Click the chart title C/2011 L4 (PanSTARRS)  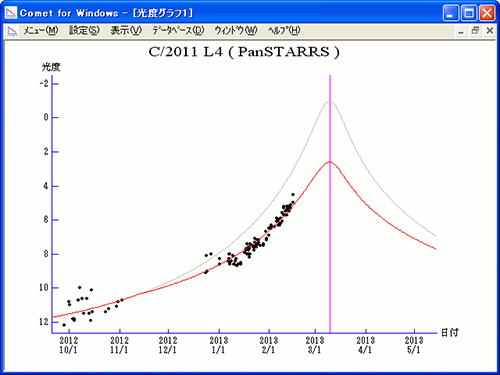244,52
